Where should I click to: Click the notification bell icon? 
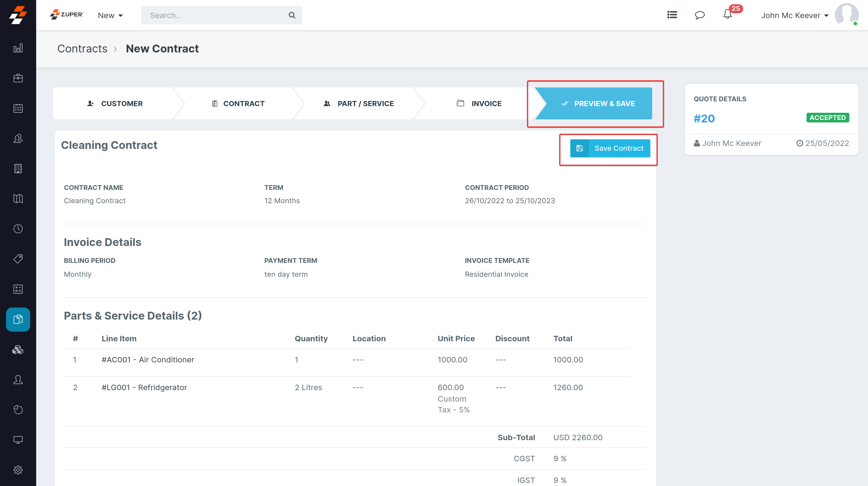(727, 15)
